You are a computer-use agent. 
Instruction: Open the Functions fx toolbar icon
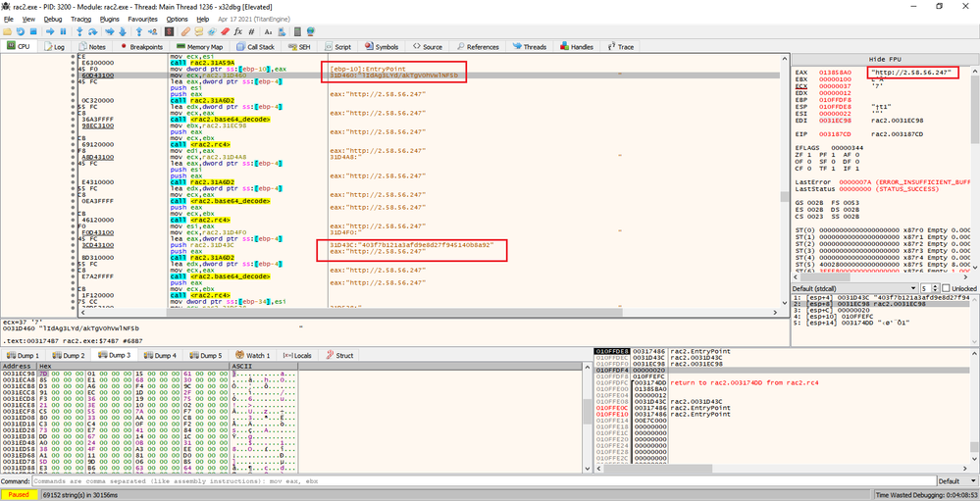point(237,31)
